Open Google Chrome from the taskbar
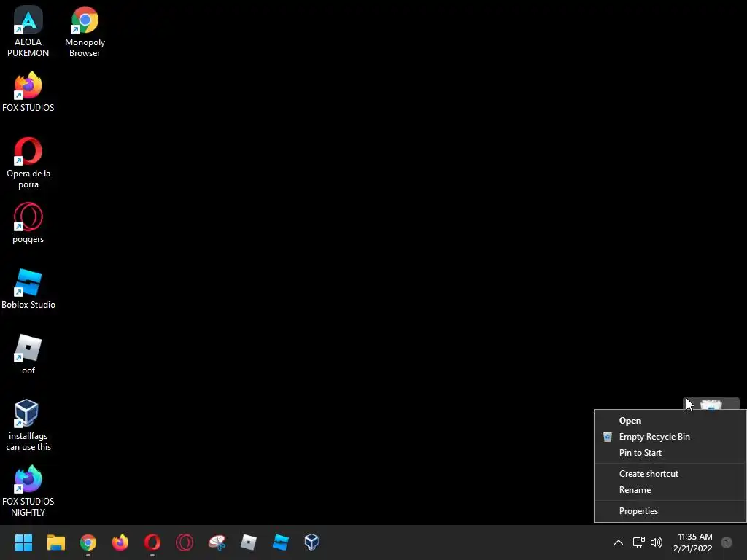Screen dimensions: 747x560 (88, 542)
